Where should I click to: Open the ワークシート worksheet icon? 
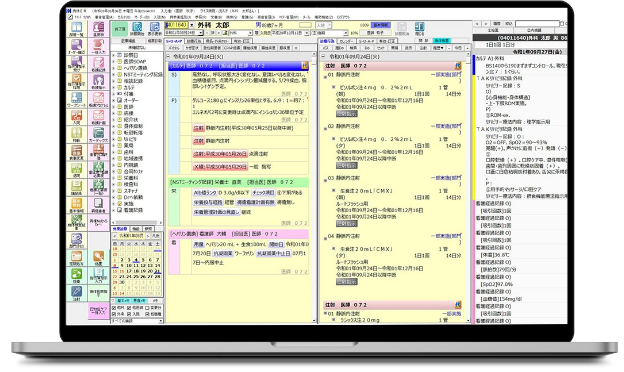click(x=76, y=99)
